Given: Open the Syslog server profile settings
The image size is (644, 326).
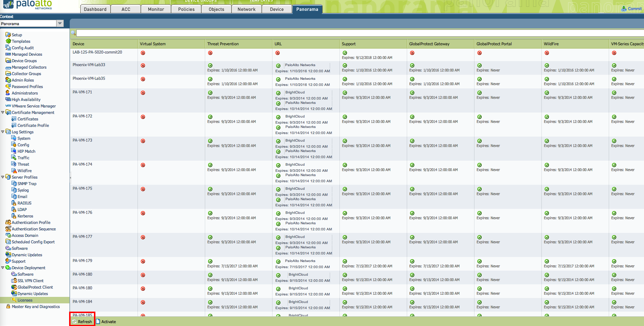Looking at the screenshot, I should 23,190.
